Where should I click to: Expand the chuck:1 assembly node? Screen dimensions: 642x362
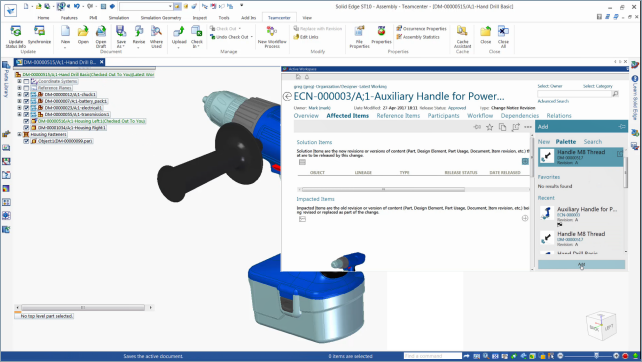tap(19, 95)
